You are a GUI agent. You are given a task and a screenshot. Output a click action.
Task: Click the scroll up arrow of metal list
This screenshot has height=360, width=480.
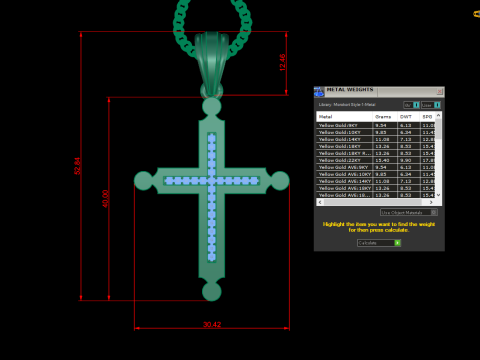coord(438,115)
